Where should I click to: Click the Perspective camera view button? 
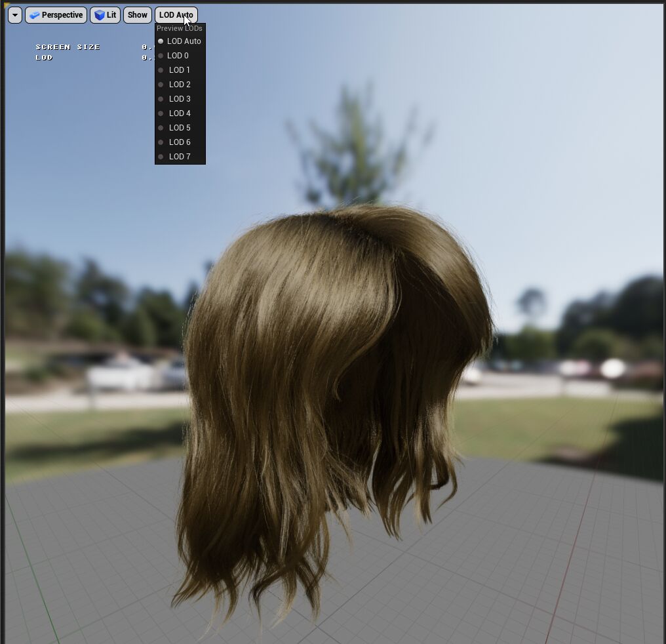click(56, 15)
